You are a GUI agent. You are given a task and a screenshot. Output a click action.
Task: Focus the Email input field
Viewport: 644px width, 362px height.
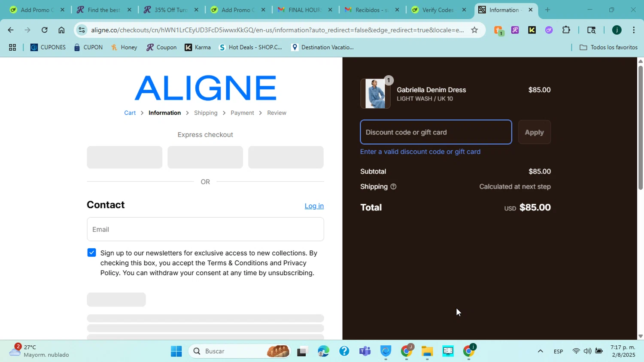point(205,229)
